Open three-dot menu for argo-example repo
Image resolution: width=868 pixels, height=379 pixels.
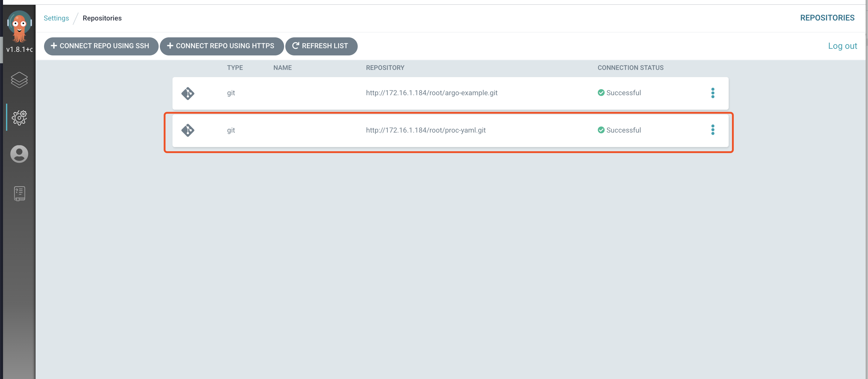[712, 93]
